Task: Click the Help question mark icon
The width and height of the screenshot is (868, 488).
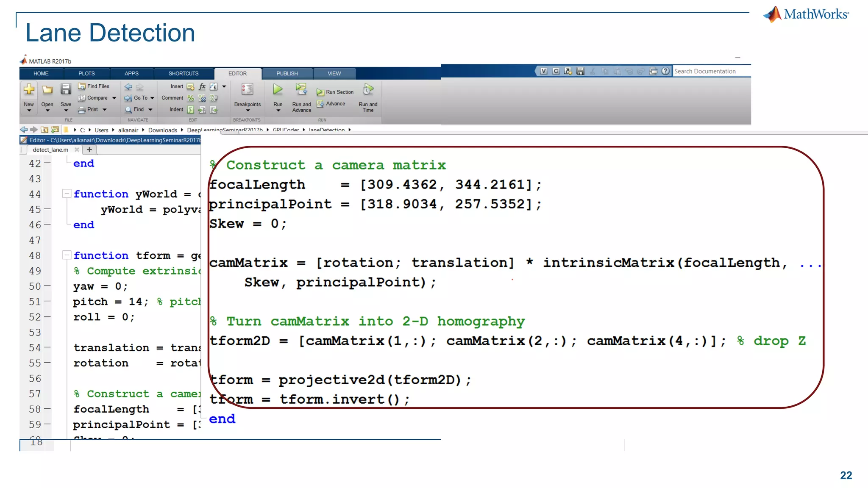Action: pyautogui.click(x=665, y=71)
